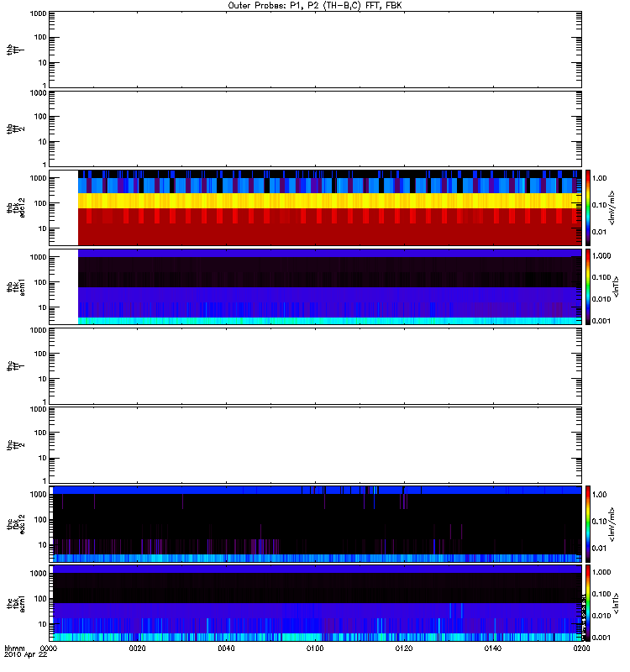Screen dimensions: 630x672
Task: Click the thb fbk edc12 color bar
Action: point(588,207)
